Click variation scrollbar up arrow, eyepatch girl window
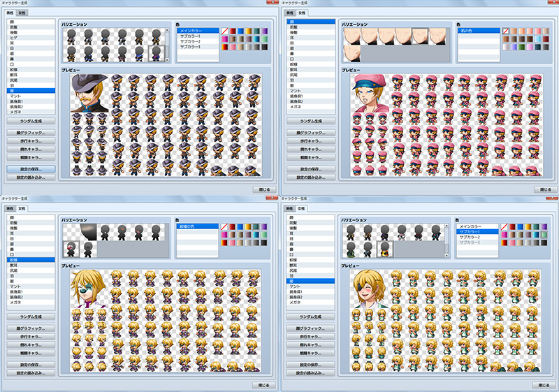This screenshot has width=559, height=392. click(447, 226)
